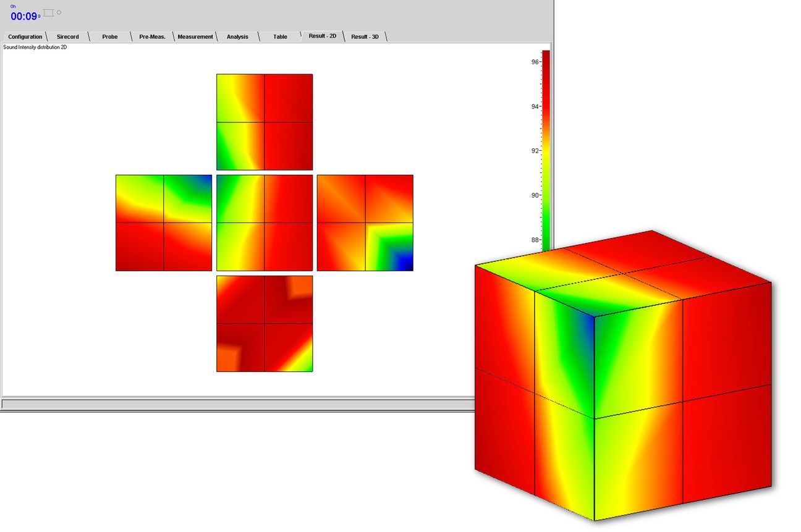Click the small circle indicator beside timer
This screenshot has height=532, width=801.
(59, 12)
